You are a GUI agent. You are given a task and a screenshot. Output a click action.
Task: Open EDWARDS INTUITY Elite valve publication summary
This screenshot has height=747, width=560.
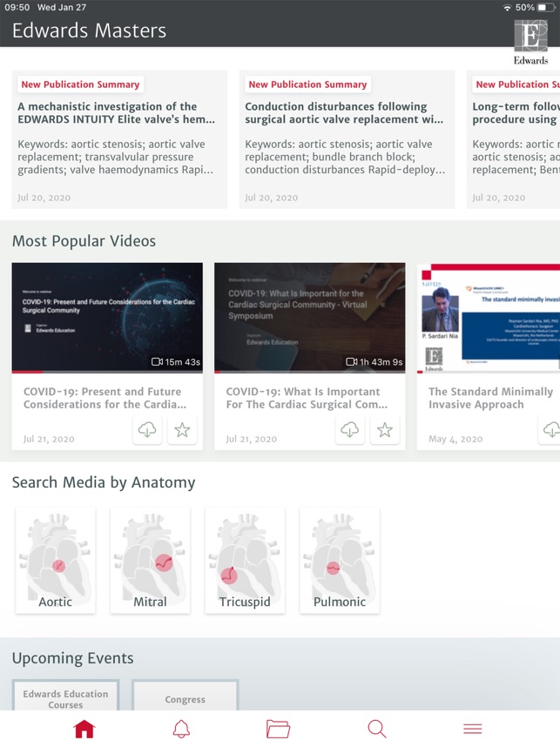[x=119, y=139]
